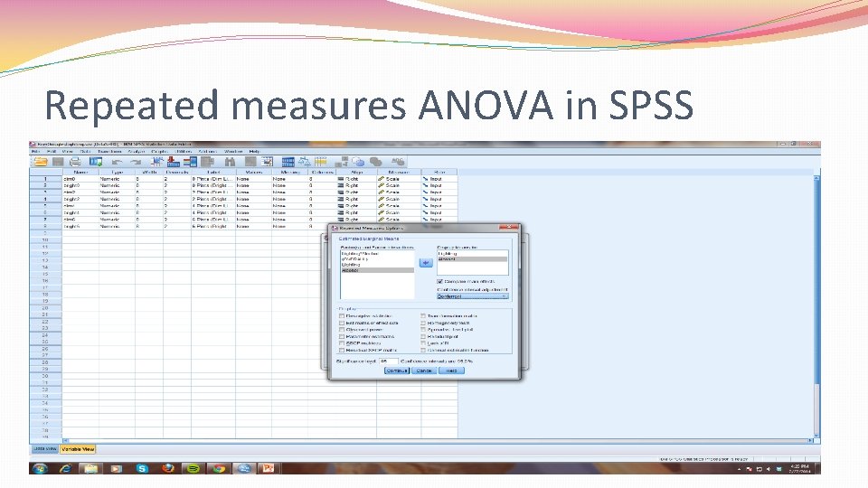Select (OVERALL) in Factor Interactions list
The width and height of the screenshot is (868, 488).
[x=377, y=259]
